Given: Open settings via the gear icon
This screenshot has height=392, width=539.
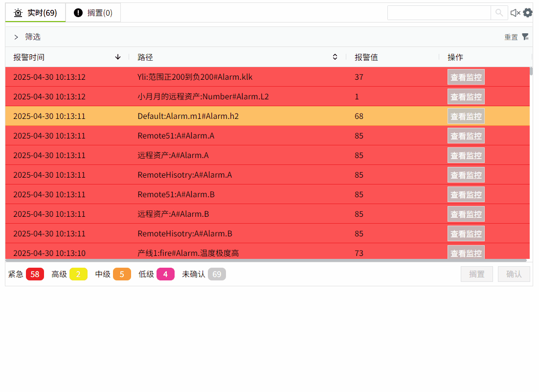Looking at the screenshot, I should pos(528,13).
